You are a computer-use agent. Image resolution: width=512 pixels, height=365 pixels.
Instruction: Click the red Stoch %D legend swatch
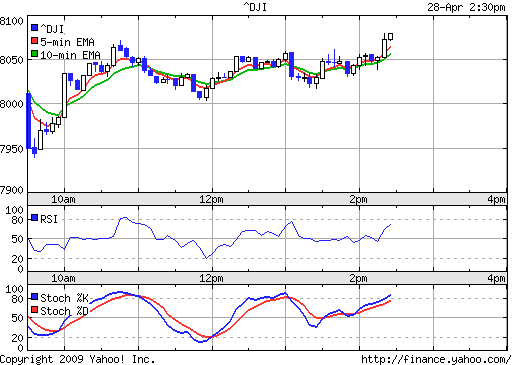34,310
